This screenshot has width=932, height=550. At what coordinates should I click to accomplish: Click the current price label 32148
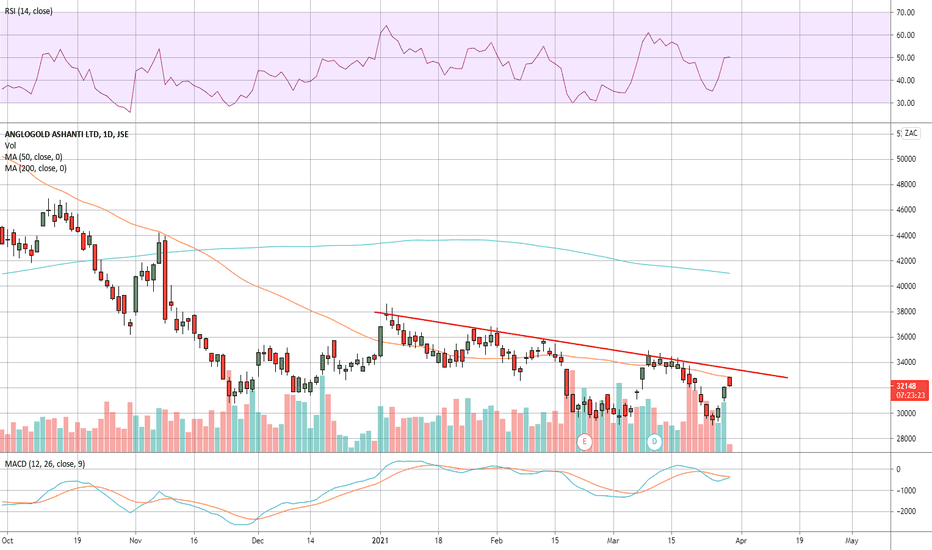pos(908,386)
